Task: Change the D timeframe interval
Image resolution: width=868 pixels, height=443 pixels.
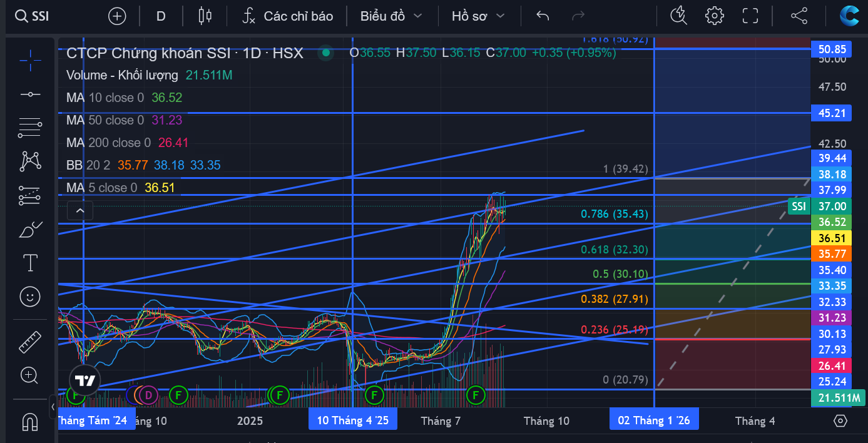Action: pos(161,16)
